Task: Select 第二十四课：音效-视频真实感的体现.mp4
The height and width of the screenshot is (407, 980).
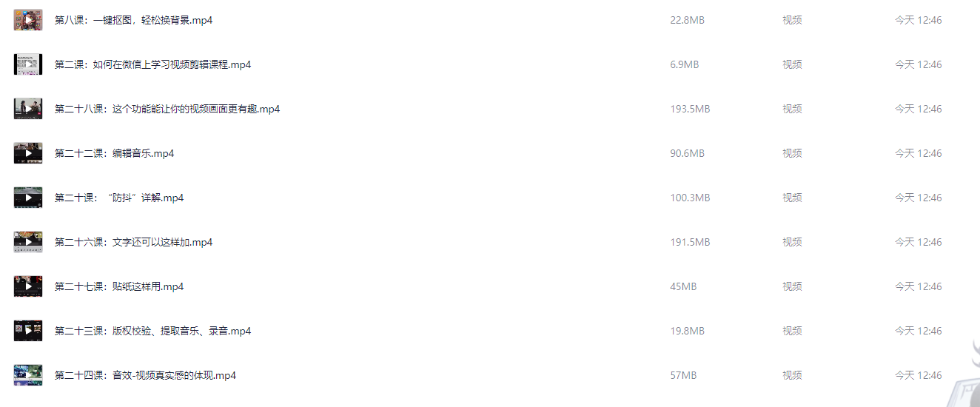Action: click(x=146, y=375)
